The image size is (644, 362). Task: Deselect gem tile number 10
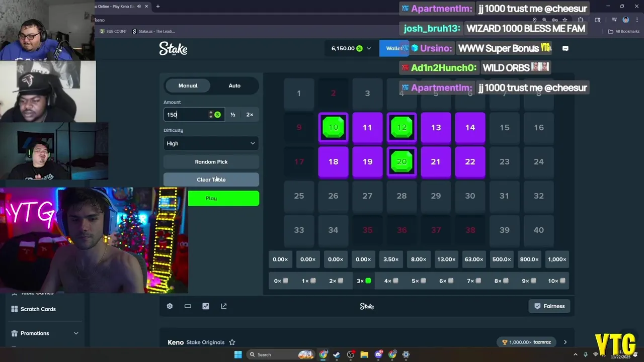click(333, 128)
